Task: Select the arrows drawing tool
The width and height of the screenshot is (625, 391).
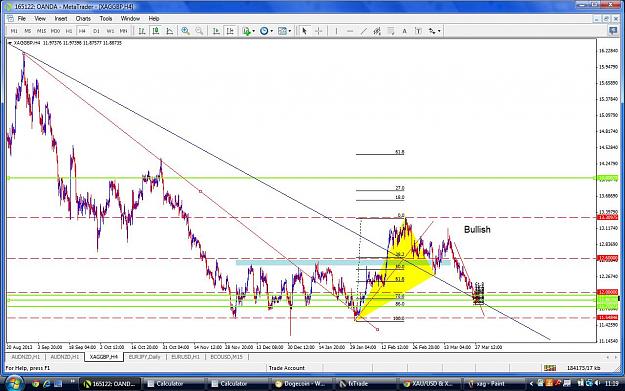Action: pyautogui.click(x=432, y=31)
